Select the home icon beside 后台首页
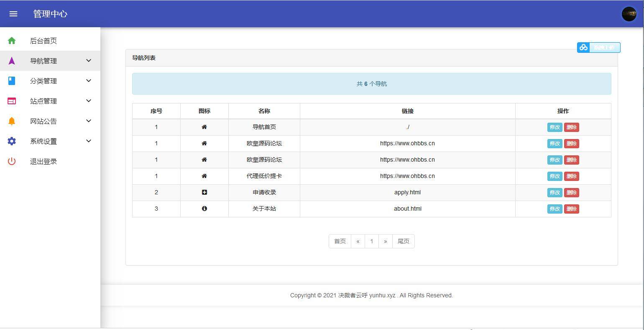Image resolution: width=644 pixels, height=330 pixels. (11, 41)
